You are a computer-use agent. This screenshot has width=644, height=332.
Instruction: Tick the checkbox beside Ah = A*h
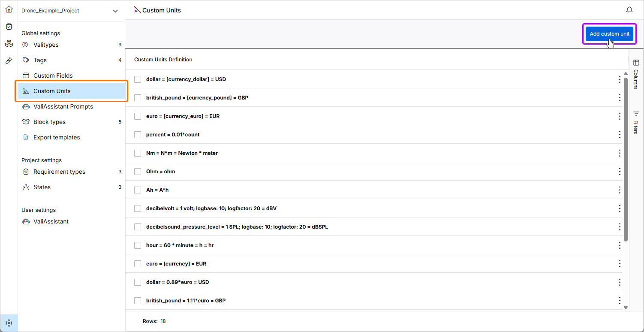(x=138, y=190)
